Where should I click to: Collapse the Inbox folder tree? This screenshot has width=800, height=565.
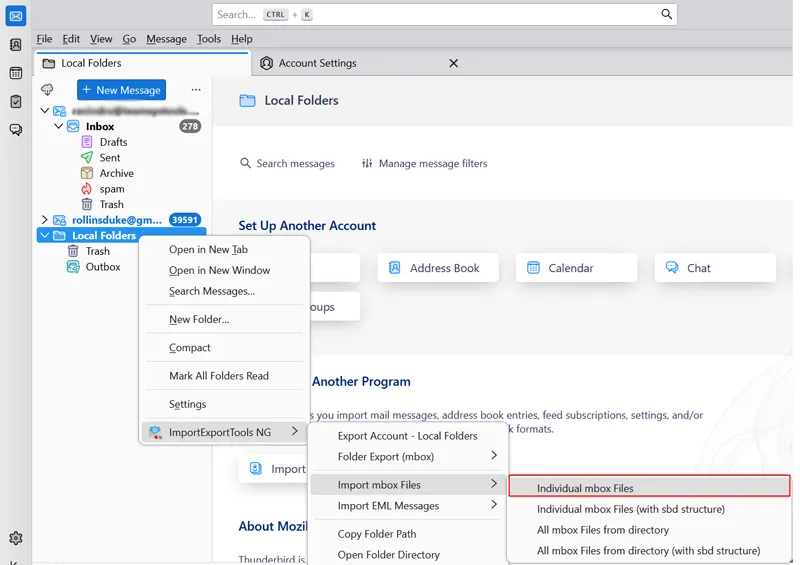(58, 127)
